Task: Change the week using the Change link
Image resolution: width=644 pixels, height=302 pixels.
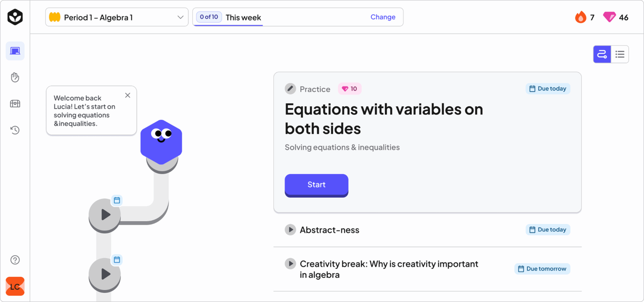Action: pyautogui.click(x=383, y=17)
